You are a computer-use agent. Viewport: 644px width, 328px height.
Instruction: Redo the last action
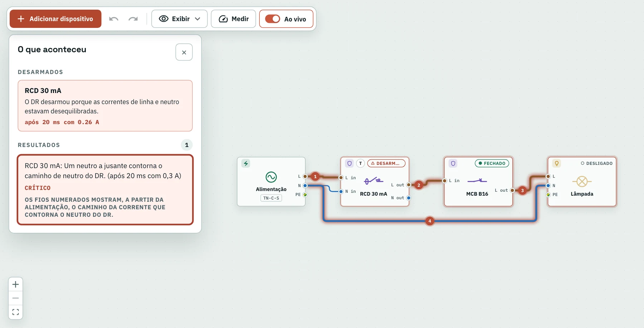click(133, 19)
